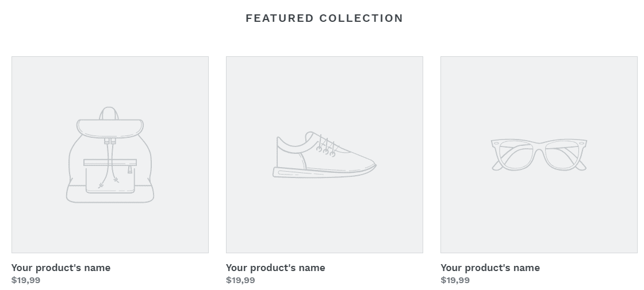
Task: Click the eyeglasses placeholder product image
Action: pos(539,154)
